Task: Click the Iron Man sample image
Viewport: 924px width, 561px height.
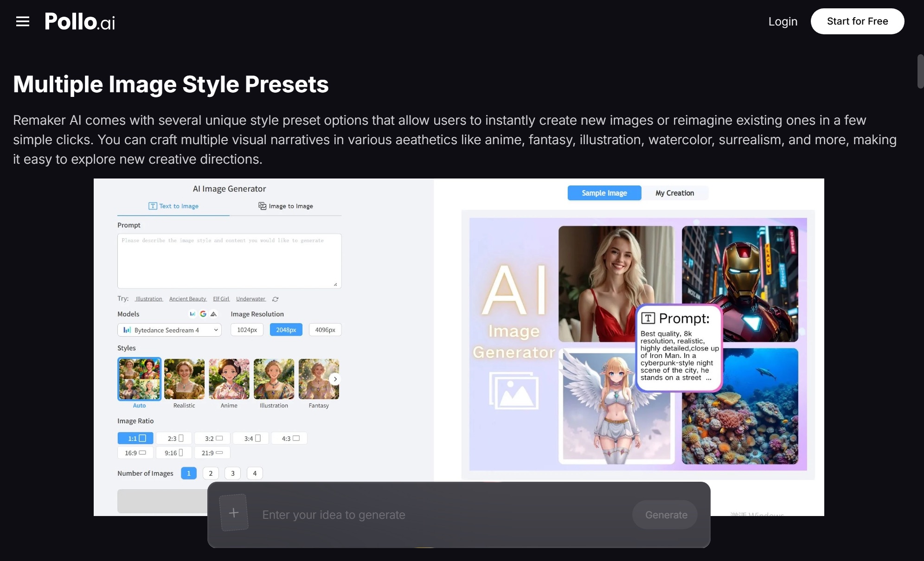Action: tap(740, 284)
